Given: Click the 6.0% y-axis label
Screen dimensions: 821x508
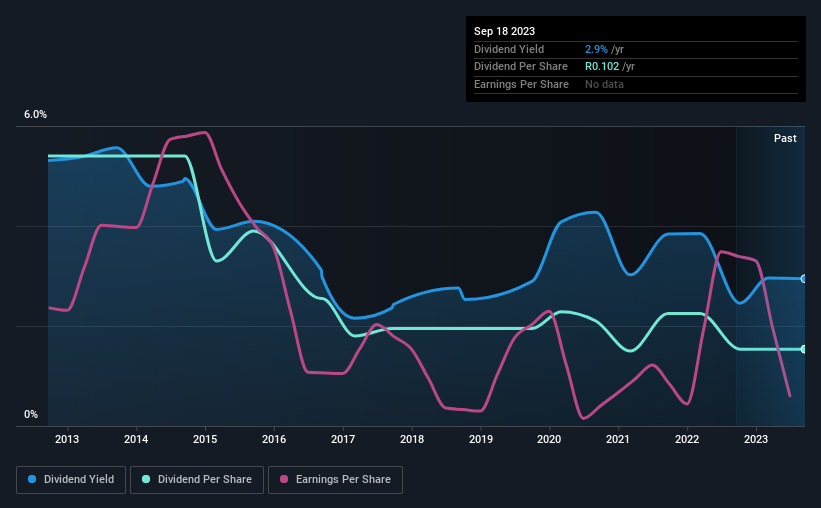Looking at the screenshot, I should pos(35,114).
